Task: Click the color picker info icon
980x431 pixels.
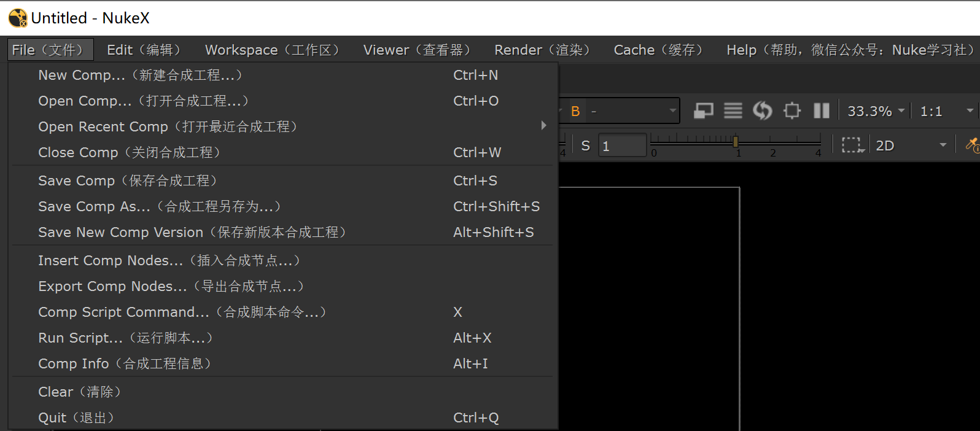Action: (973, 145)
